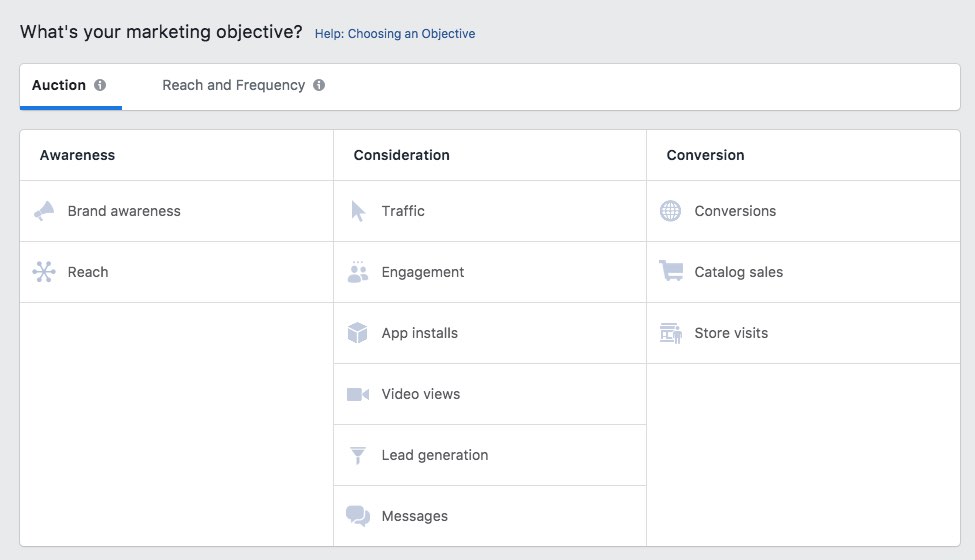Click the Conversion column header
975x560 pixels.
coord(705,155)
